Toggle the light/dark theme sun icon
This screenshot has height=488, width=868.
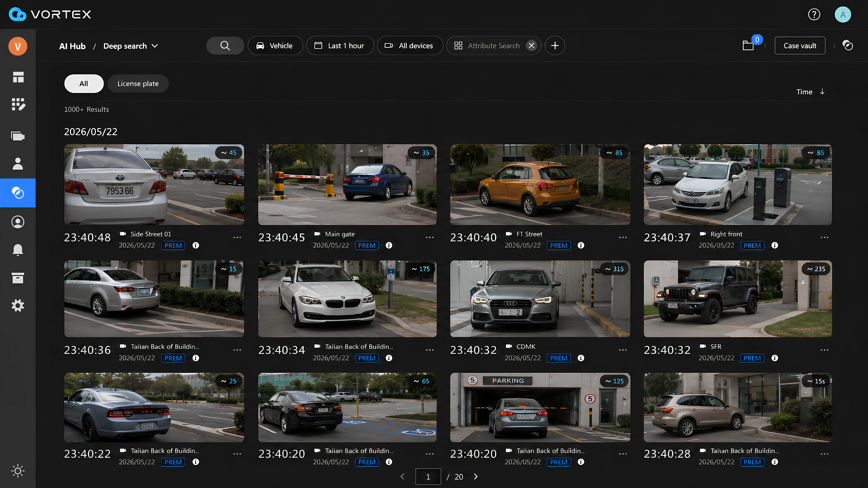tap(18, 471)
